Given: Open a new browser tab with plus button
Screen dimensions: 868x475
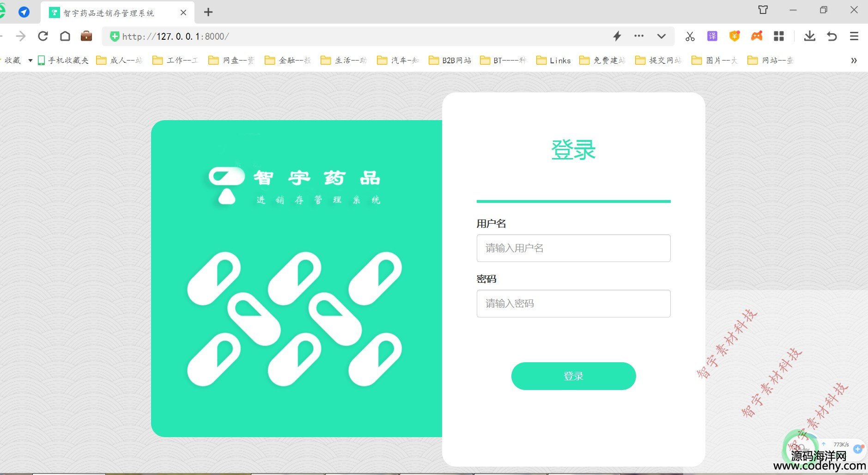Looking at the screenshot, I should [x=208, y=12].
